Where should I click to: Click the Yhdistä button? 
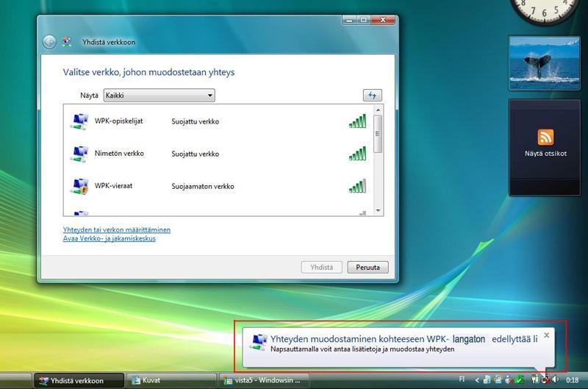pos(322,268)
